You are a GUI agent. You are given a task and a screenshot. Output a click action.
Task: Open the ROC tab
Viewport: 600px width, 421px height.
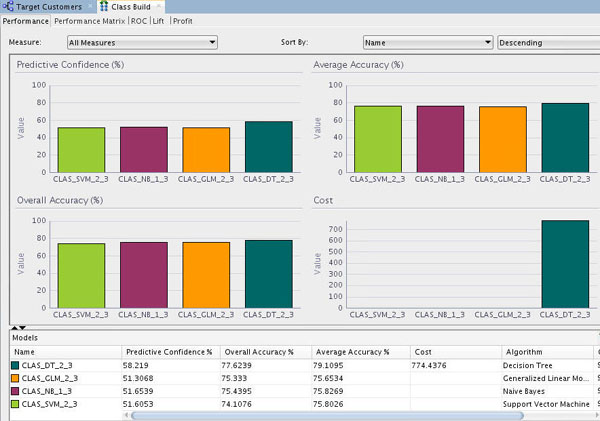click(139, 20)
